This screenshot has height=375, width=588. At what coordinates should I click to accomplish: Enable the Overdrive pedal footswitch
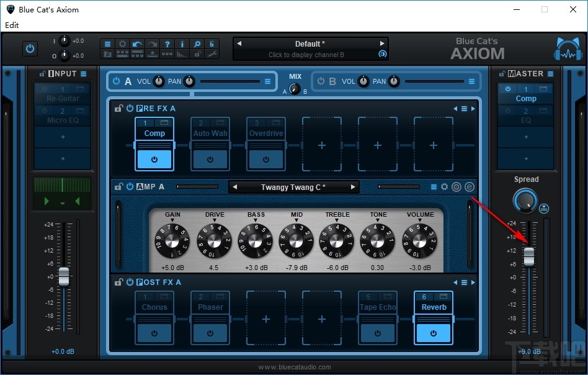[x=266, y=160]
